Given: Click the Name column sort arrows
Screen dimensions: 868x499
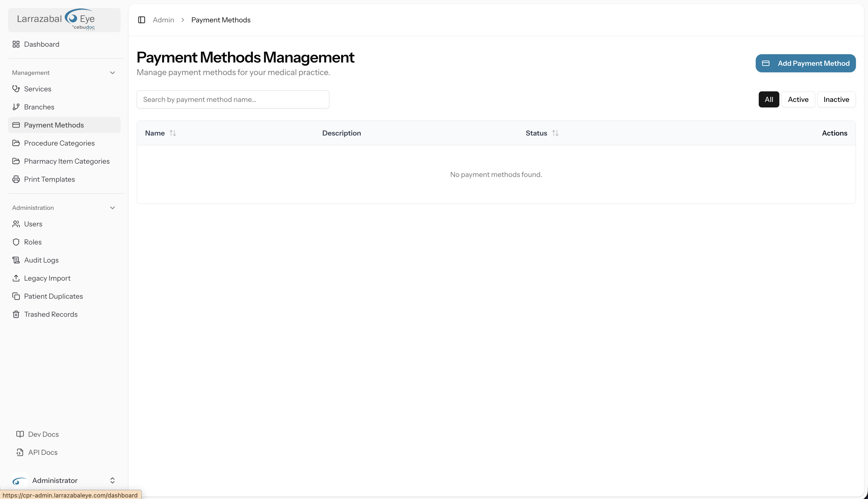Looking at the screenshot, I should pyautogui.click(x=173, y=133).
